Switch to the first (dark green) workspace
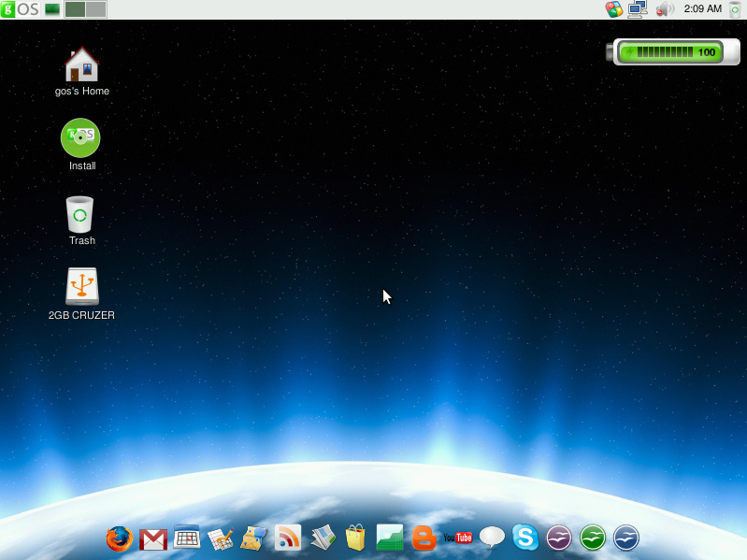This screenshot has height=560, width=747. (76, 9)
